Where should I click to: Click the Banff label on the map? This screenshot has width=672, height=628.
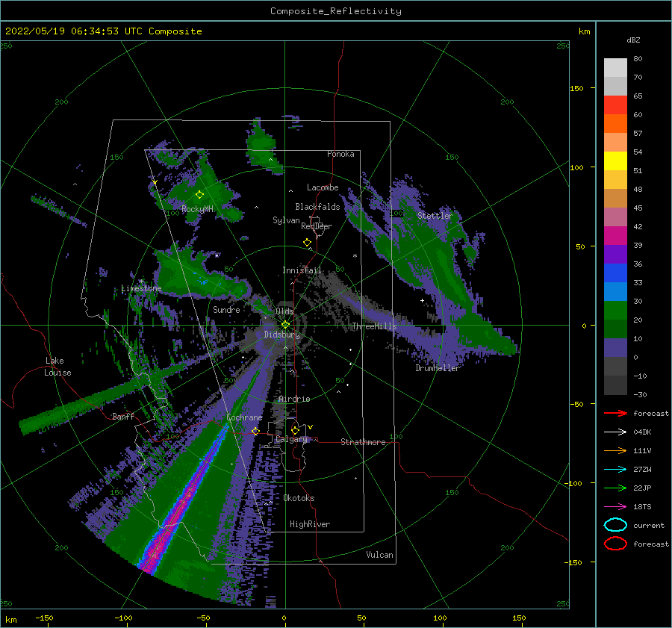pyautogui.click(x=123, y=416)
